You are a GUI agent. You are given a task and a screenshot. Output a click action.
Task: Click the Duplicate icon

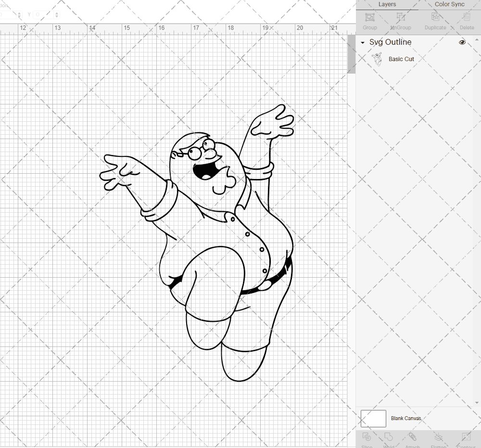click(435, 20)
